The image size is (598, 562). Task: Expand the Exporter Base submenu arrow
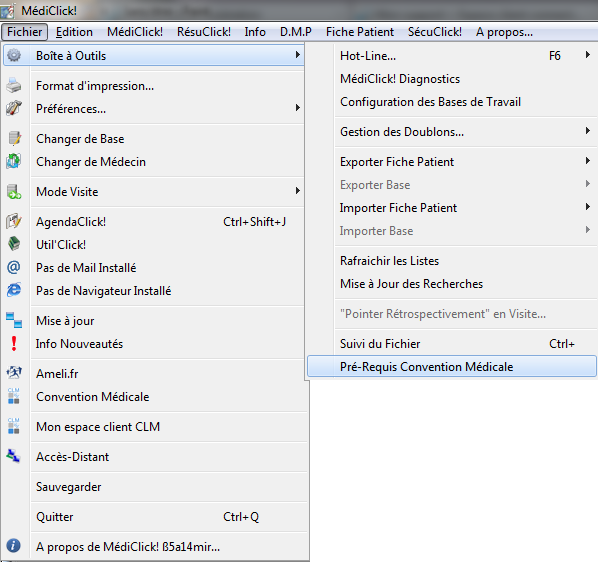tap(588, 184)
